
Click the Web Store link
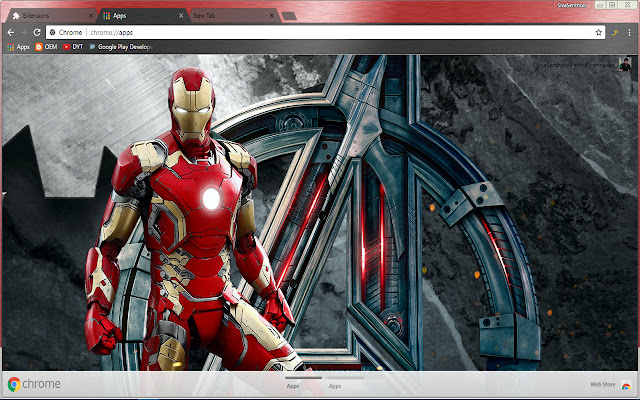[x=602, y=384]
